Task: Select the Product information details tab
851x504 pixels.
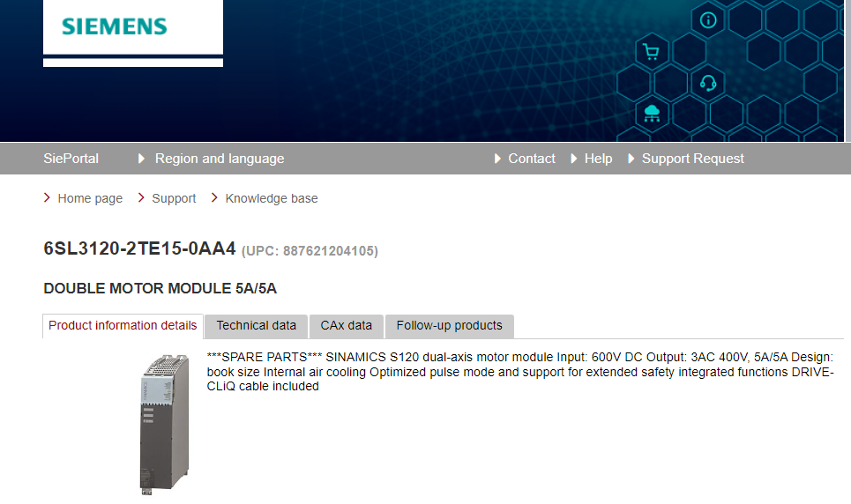Action: tap(123, 326)
